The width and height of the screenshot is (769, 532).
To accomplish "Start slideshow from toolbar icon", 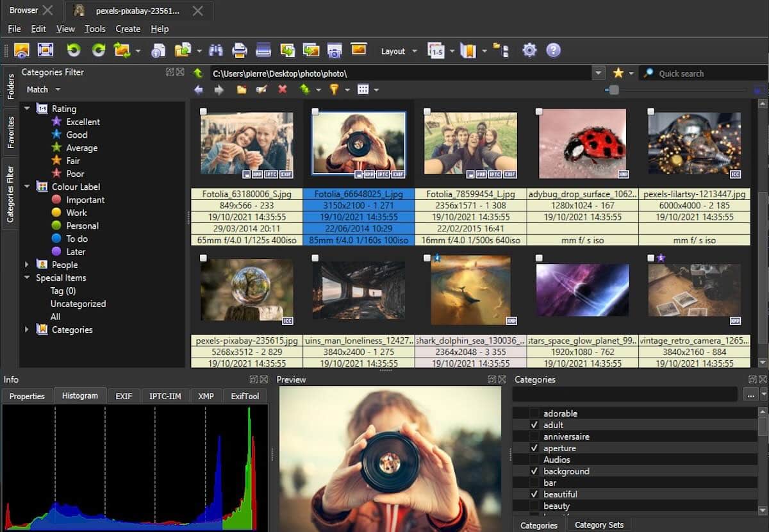I will [x=358, y=49].
